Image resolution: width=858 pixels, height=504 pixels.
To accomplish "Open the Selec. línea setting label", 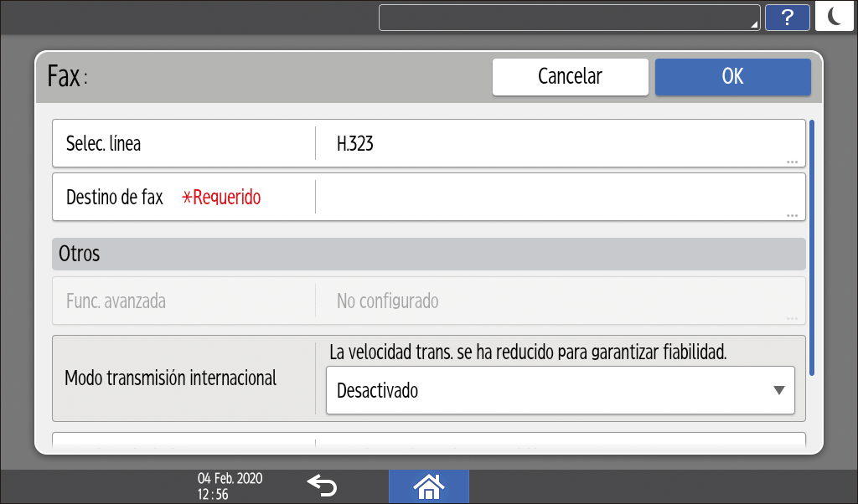I will [103, 144].
